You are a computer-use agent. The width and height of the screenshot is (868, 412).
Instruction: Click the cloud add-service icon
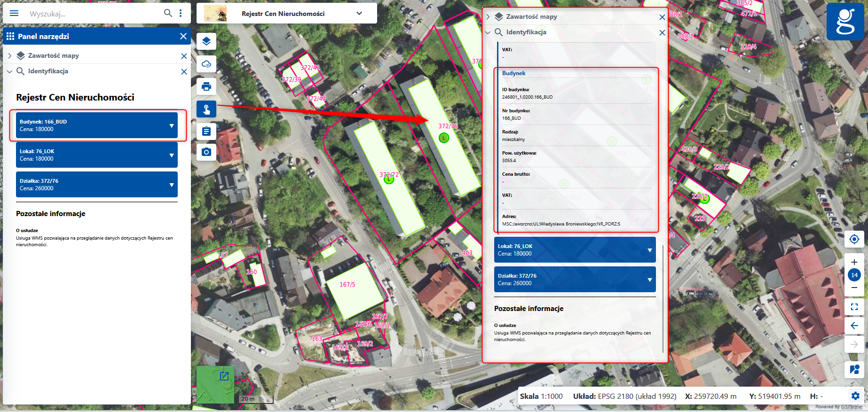tap(206, 64)
